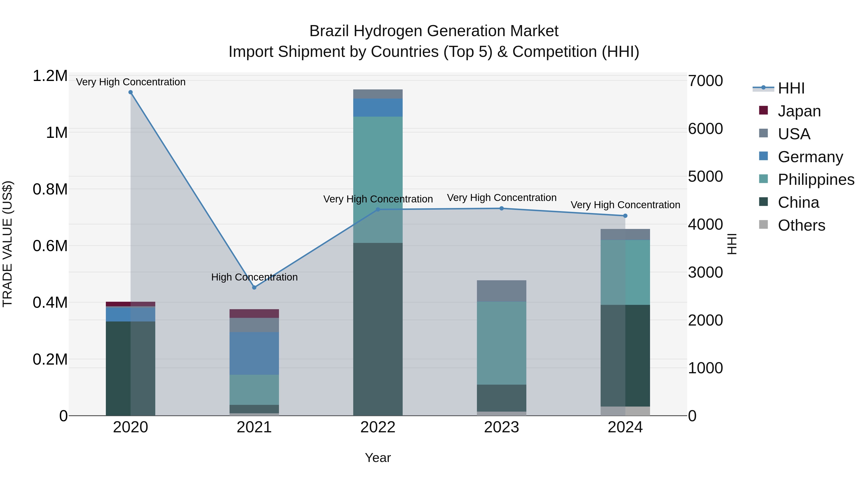
Task: Click the 1.2M tick on the trade axis
Action: (x=50, y=76)
